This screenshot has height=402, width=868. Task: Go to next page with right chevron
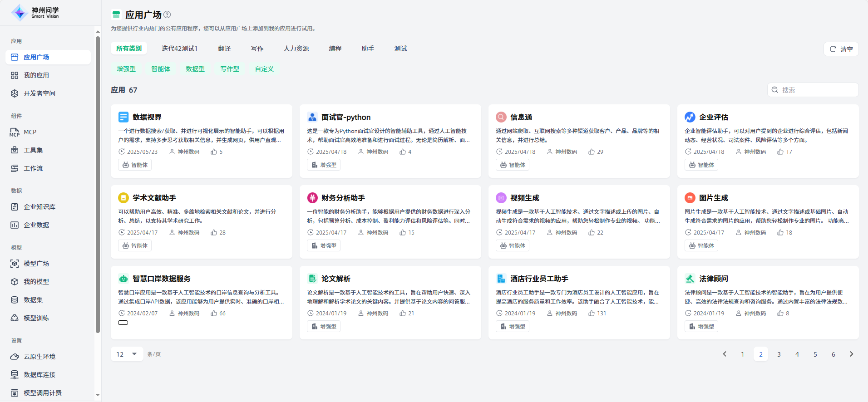[x=851, y=354]
